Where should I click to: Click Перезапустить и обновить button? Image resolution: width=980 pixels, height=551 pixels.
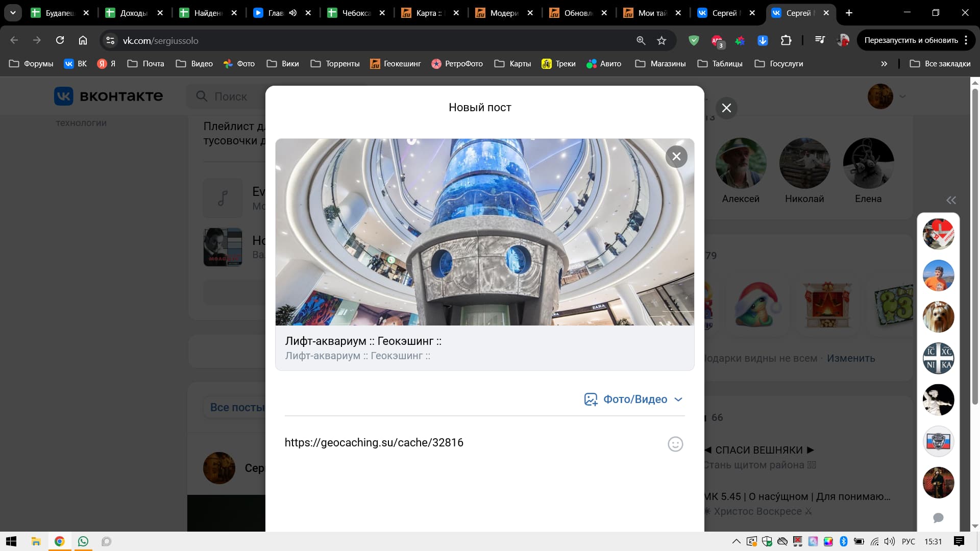pos(911,40)
